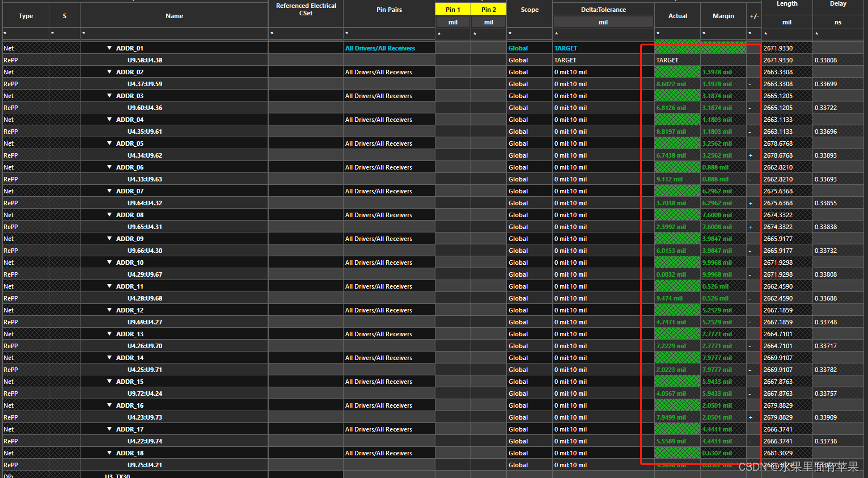Select the U4.29:U9.67 pin pair entry
Image resolution: width=868 pixels, height=478 pixels.
point(145,274)
